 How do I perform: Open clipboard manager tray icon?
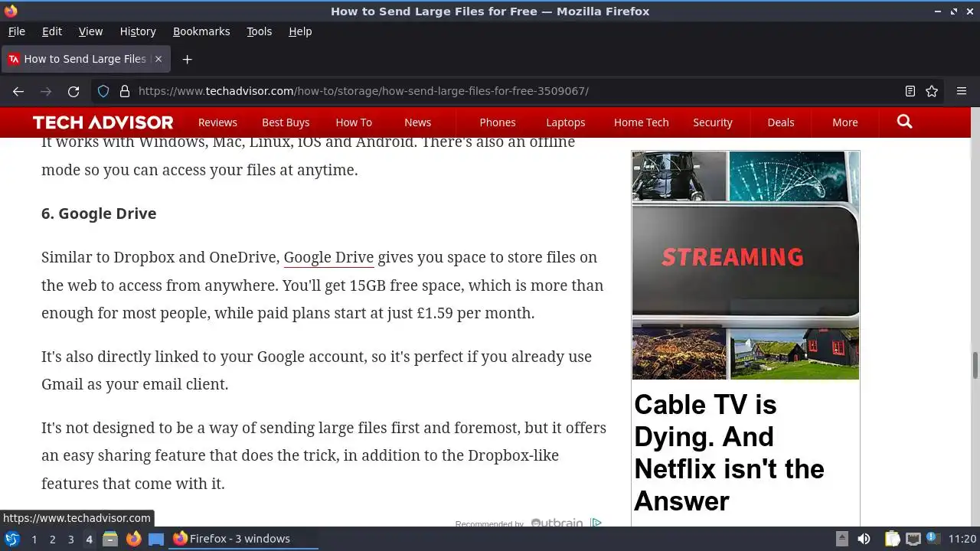coord(892,539)
